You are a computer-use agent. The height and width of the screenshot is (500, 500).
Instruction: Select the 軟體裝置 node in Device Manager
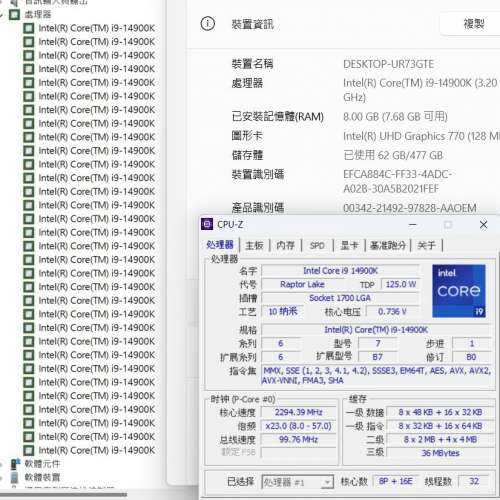(42, 477)
